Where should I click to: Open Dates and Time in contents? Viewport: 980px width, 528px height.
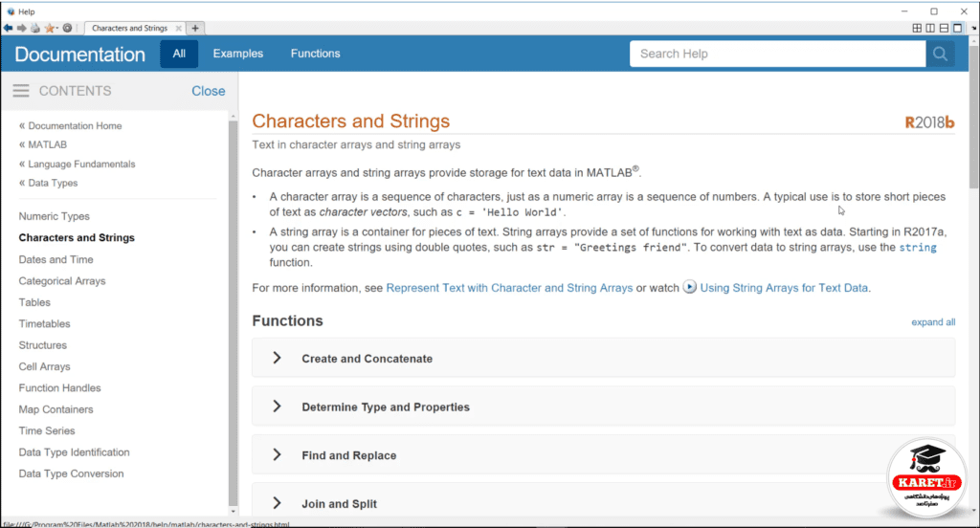pyautogui.click(x=56, y=259)
